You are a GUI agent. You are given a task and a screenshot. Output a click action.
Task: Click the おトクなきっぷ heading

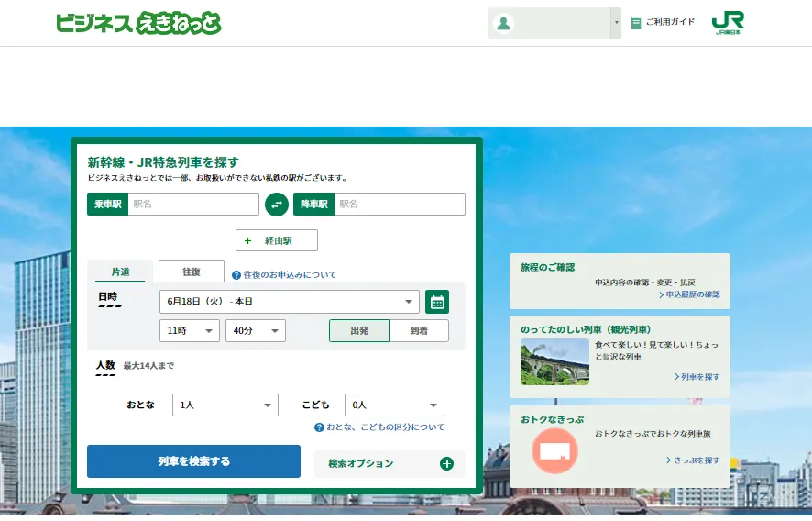click(x=552, y=419)
